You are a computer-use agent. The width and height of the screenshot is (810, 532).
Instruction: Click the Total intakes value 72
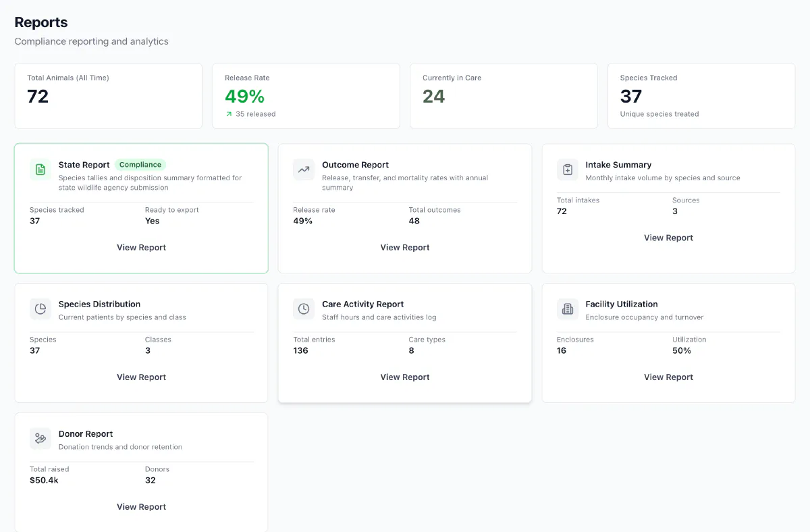562,211
